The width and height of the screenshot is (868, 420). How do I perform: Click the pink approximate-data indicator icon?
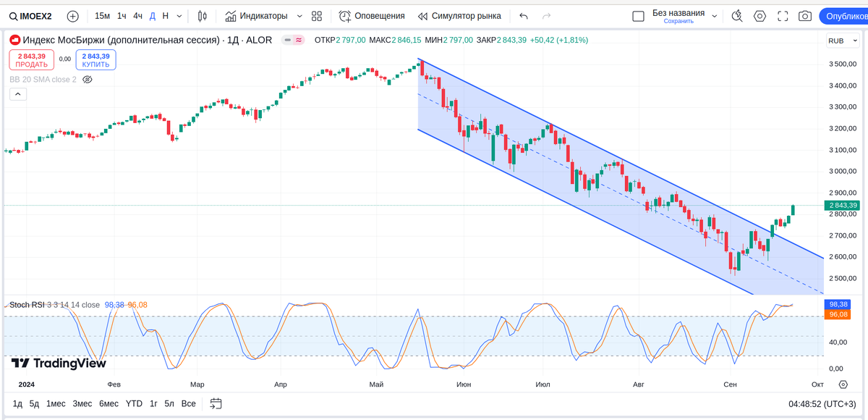(x=299, y=40)
